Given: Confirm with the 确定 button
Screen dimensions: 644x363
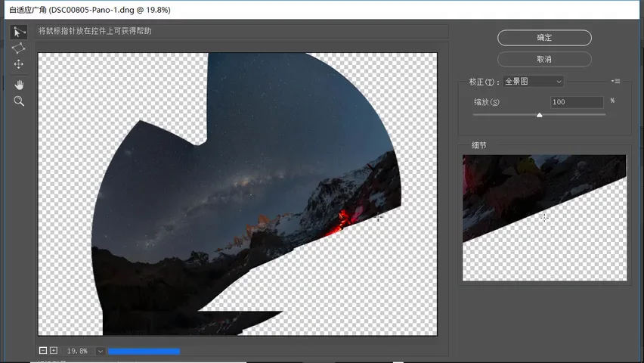Looking at the screenshot, I should click(544, 38).
